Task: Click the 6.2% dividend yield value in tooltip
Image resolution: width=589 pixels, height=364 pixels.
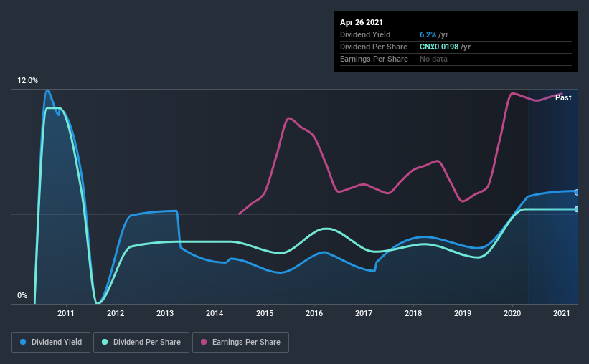Action: point(428,34)
